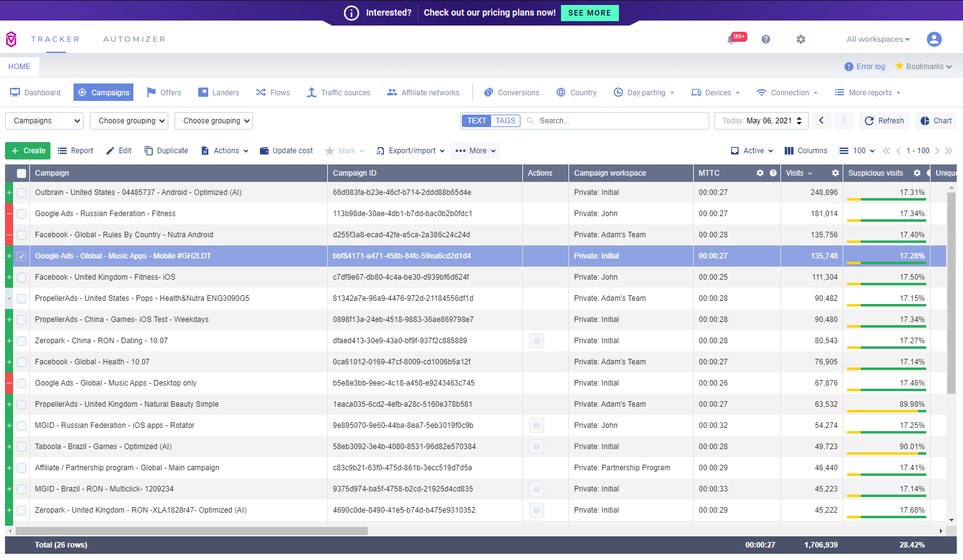
Task: Click the SEE MORE button
Action: click(x=590, y=13)
